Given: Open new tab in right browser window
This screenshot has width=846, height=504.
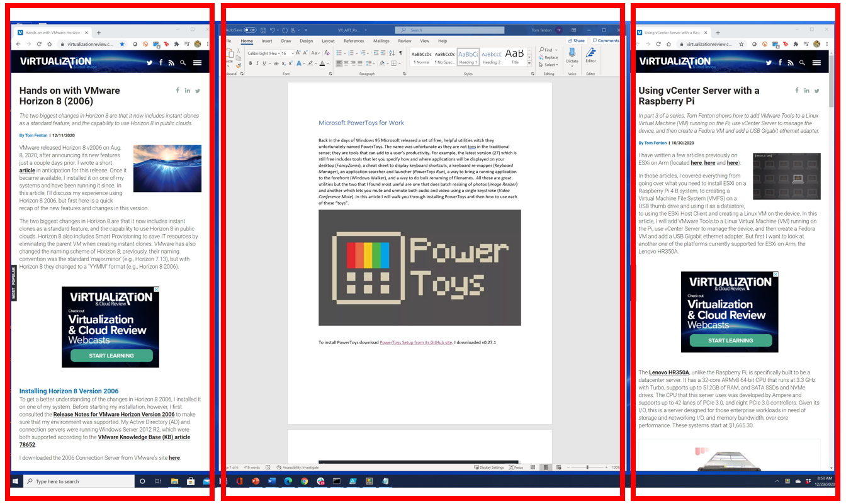Looking at the screenshot, I should click(x=718, y=32).
